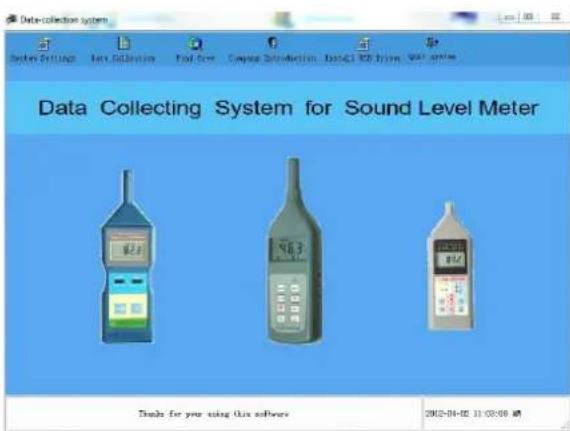Open the Find Data icon
The height and width of the screenshot is (431, 570).
[x=196, y=44]
